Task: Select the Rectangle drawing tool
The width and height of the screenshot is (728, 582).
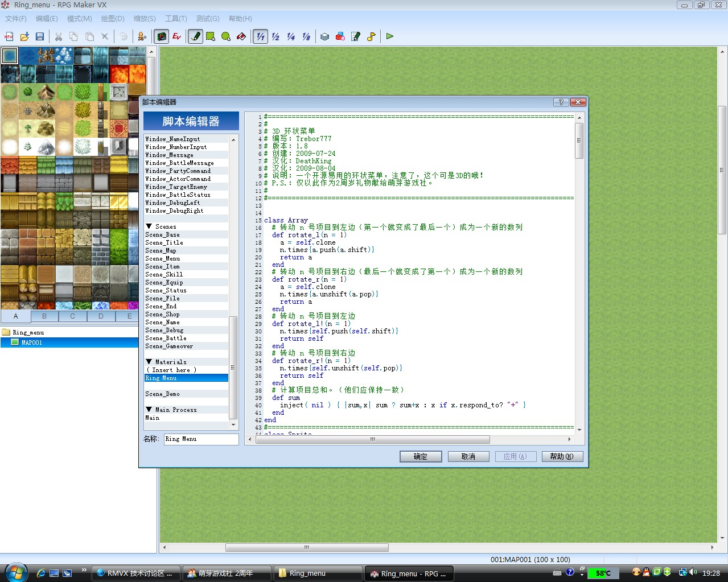Action: point(211,36)
